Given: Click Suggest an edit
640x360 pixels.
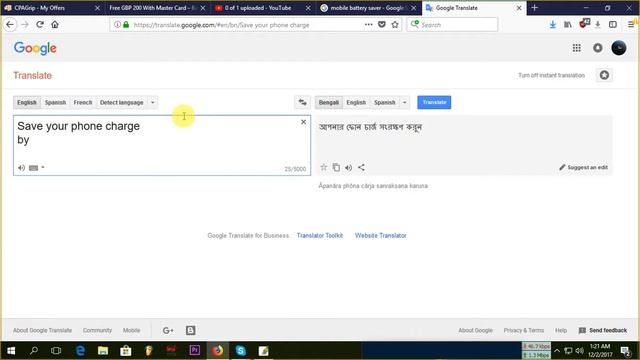Looking at the screenshot, I should pos(583,167).
